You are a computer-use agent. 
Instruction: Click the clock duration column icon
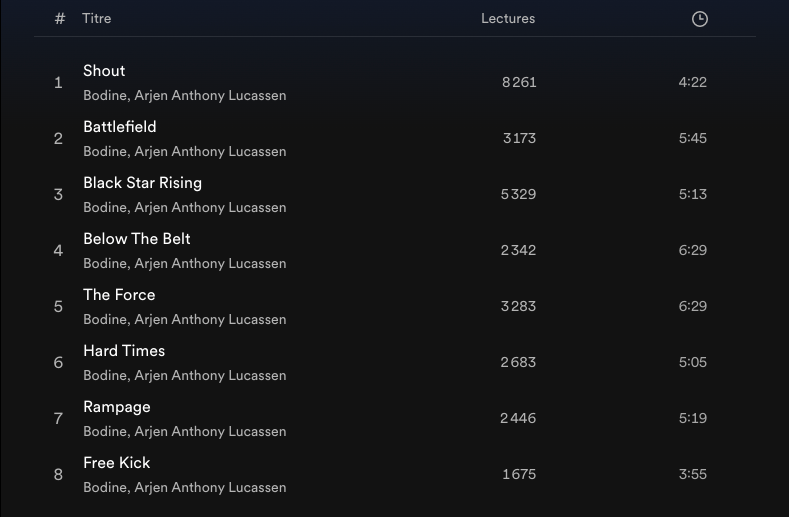(x=700, y=19)
